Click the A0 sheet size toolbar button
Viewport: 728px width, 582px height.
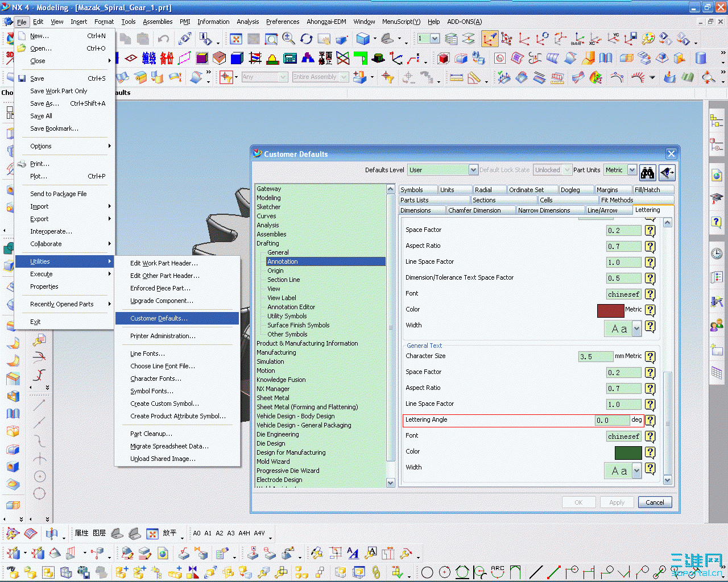click(197, 533)
